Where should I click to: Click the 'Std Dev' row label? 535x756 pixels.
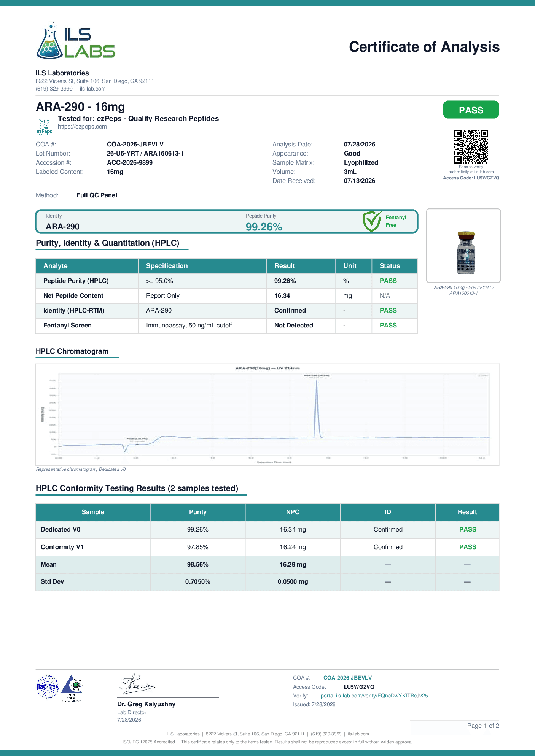point(52,581)
